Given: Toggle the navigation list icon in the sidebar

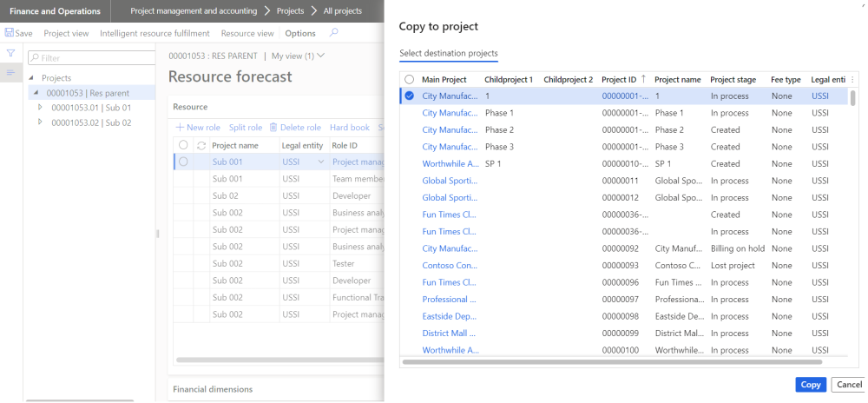Looking at the screenshot, I should [x=10, y=72].
